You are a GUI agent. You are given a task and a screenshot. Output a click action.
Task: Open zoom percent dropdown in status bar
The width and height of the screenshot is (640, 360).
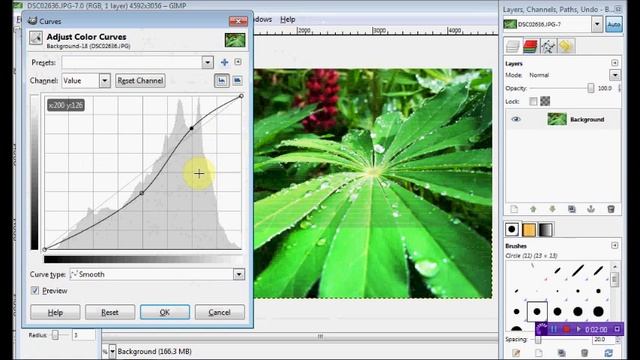click(112, 351)
